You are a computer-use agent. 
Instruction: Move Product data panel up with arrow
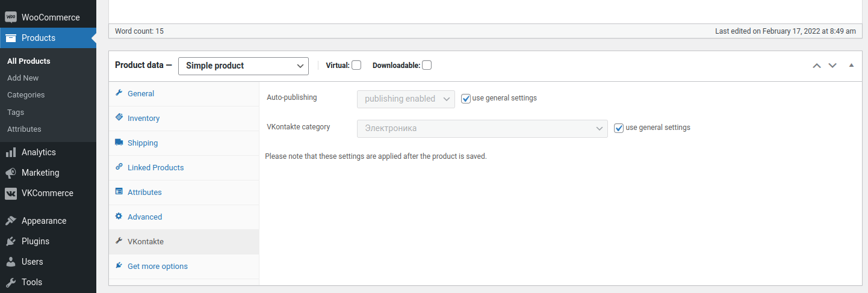(x=817, y=66)
